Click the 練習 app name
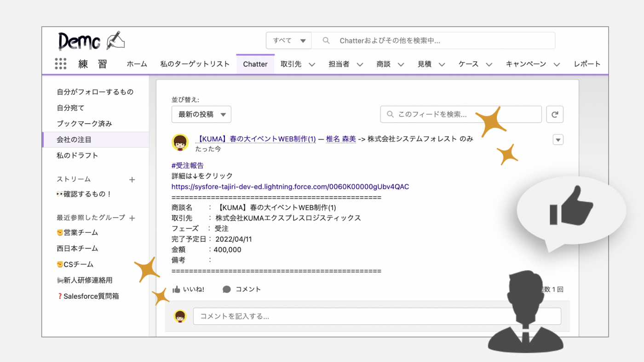644x362 pixels. pyautogui.click(x=92, y=64)
